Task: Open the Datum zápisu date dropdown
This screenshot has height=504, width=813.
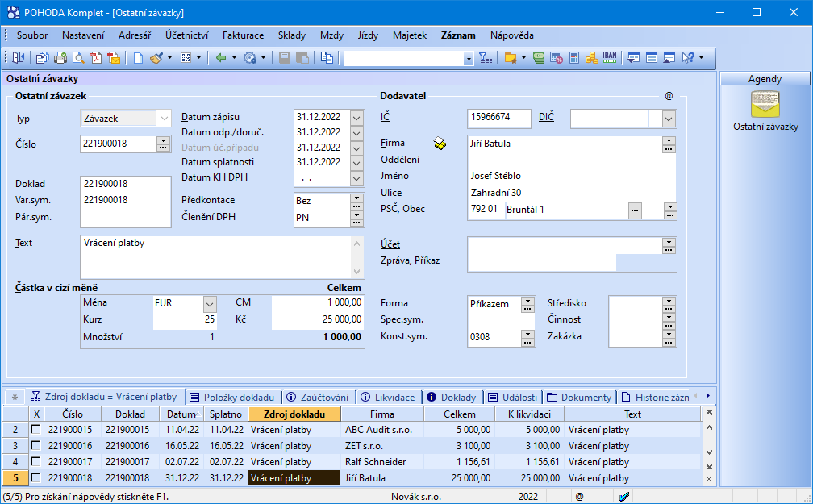Action: [x=356, y=118]
